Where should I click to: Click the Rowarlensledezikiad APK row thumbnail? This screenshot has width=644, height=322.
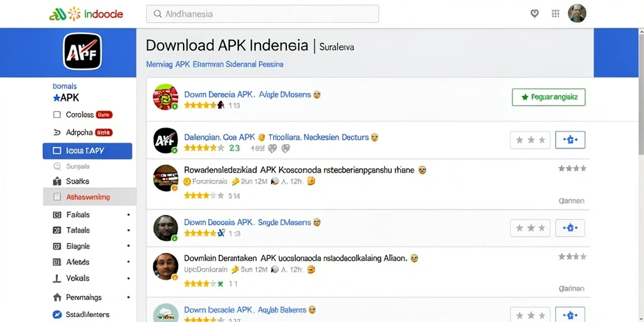[165, 178]
